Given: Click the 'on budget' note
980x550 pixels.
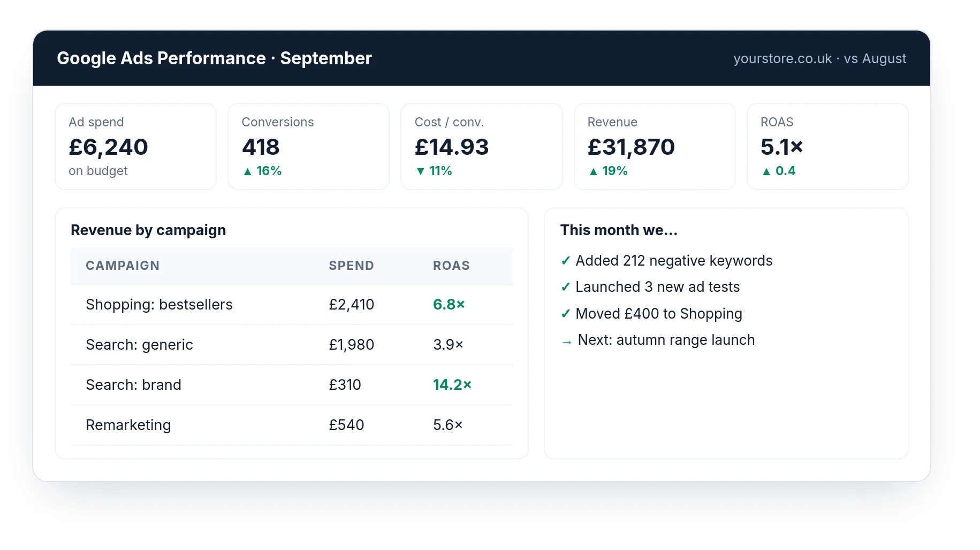Looking at the screenshot, I should point(98,171).
